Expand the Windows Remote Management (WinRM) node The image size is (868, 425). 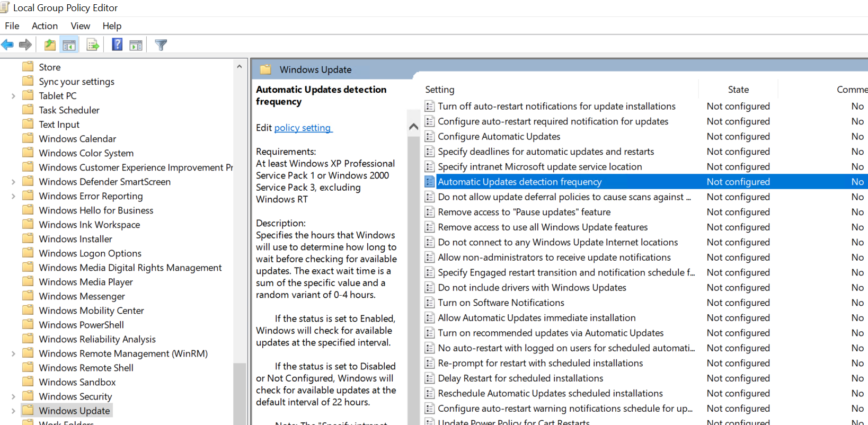pos(13,353)
